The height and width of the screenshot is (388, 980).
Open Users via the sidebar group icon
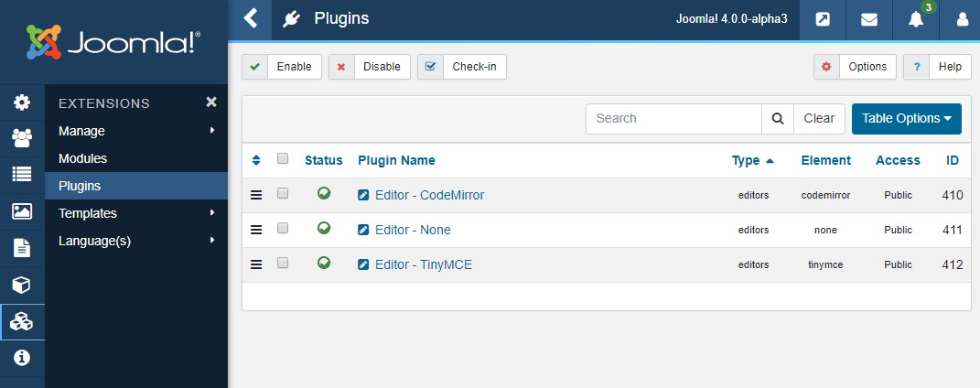coord(22,138)
